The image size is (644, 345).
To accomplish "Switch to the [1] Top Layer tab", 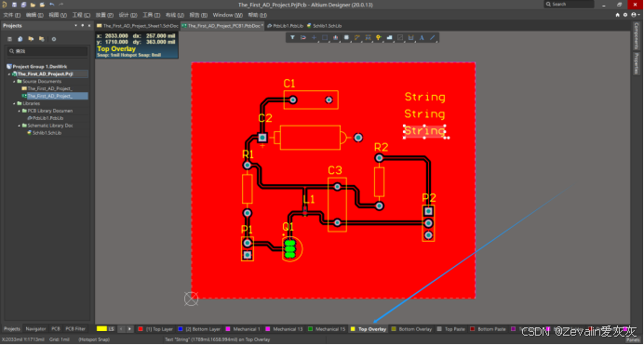I will point(159,329).
